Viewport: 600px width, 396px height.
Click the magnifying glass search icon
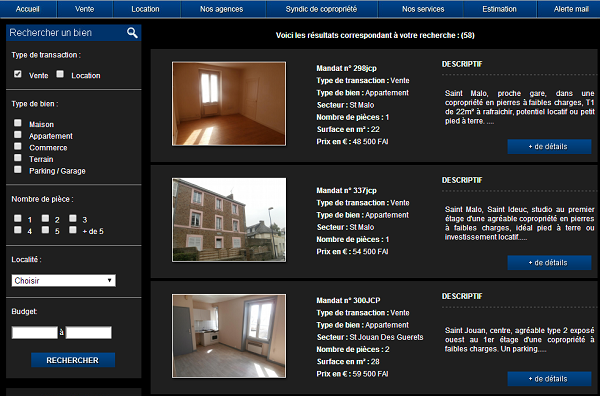(132, 33)
